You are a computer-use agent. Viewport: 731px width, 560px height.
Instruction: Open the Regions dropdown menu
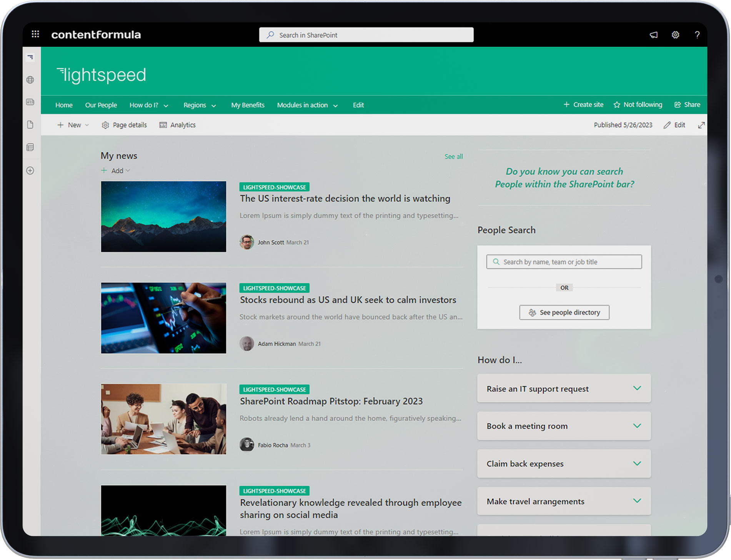(x=200, y=105)
